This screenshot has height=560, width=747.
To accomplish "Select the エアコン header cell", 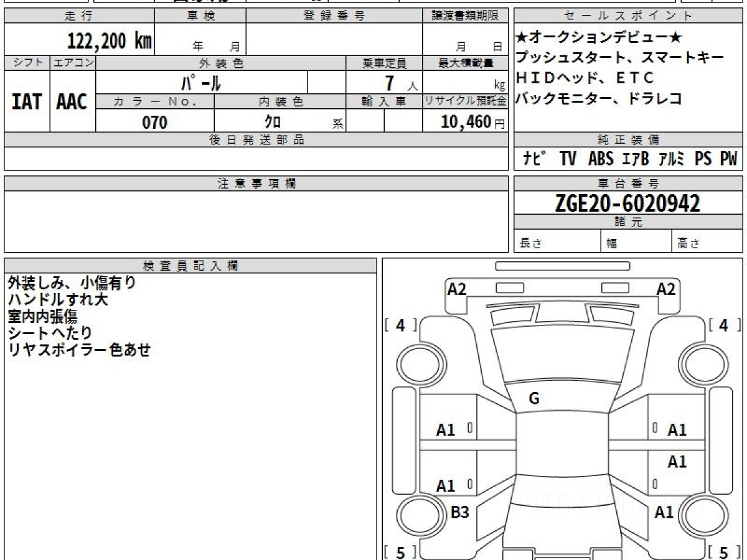I will (x=73, y=63).
